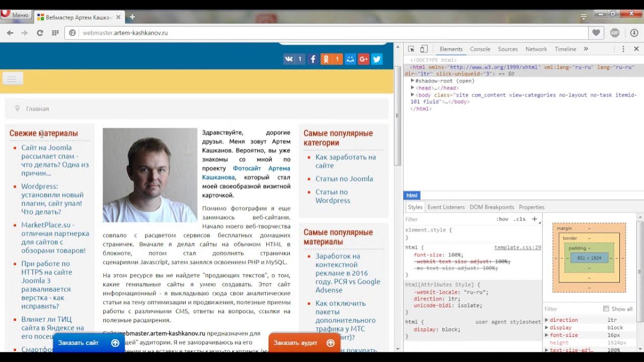Switch to the Console tab
644x362 pixels.
tap(480, 49)
